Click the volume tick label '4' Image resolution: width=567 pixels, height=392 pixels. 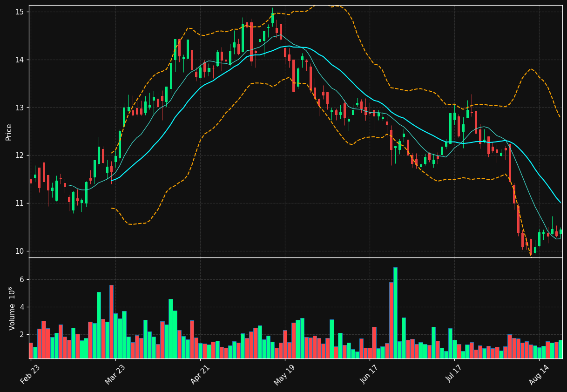coord(21,307)
